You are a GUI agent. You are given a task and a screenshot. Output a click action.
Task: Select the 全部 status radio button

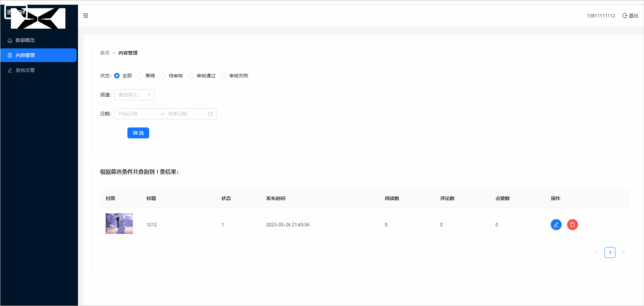[x=117, y=76]
